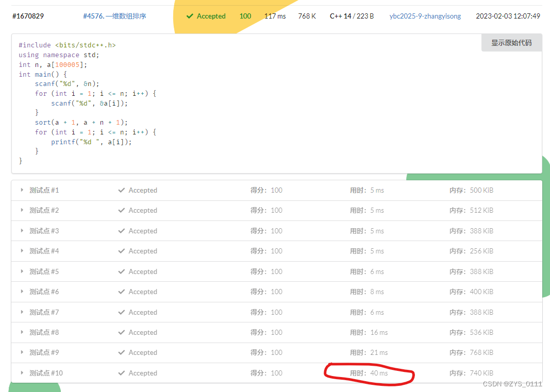Click the printf("%d ", a[i]); line
Screen dimensions: 550x392
tap(91, 142)
